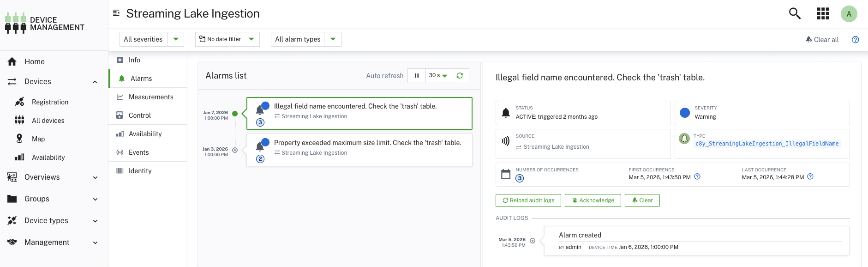The height and width of the screenshot is (267, 868).
Task: Change the 30 s refresh interval dropdown
Action: tap(438, 75)
